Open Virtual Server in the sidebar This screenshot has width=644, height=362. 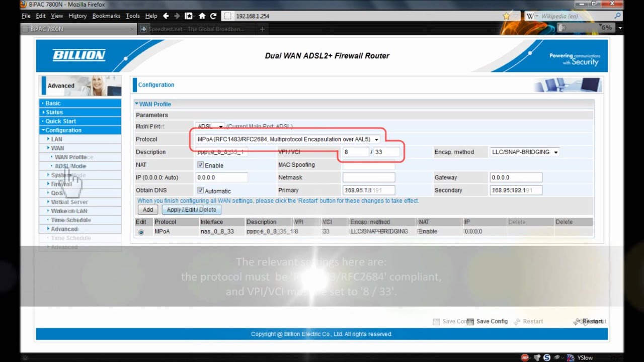point(69,202)
